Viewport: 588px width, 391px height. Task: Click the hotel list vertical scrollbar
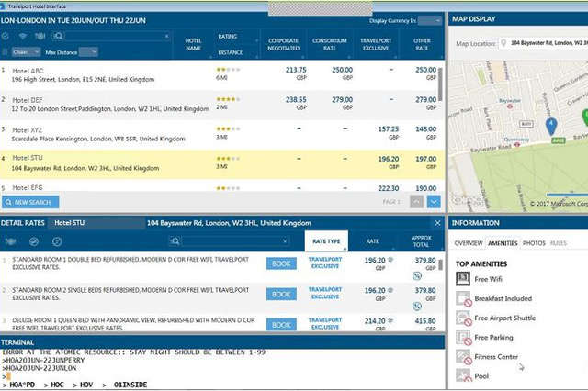[441, 84]
